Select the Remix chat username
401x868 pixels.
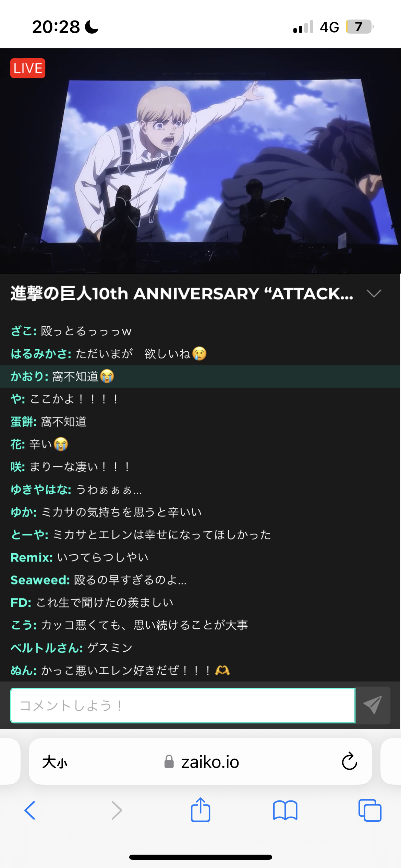click(32, 557)
